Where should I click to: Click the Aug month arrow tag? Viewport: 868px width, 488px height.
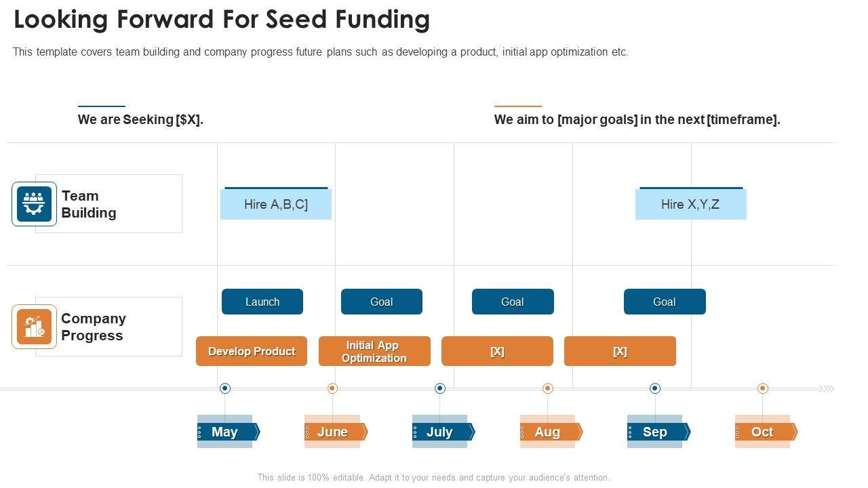pos(551,432)
